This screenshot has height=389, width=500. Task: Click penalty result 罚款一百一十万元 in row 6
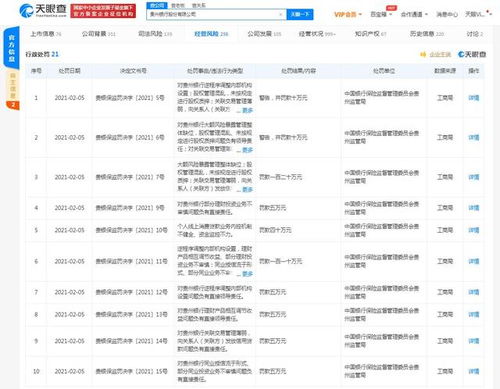tap(281, 261)
